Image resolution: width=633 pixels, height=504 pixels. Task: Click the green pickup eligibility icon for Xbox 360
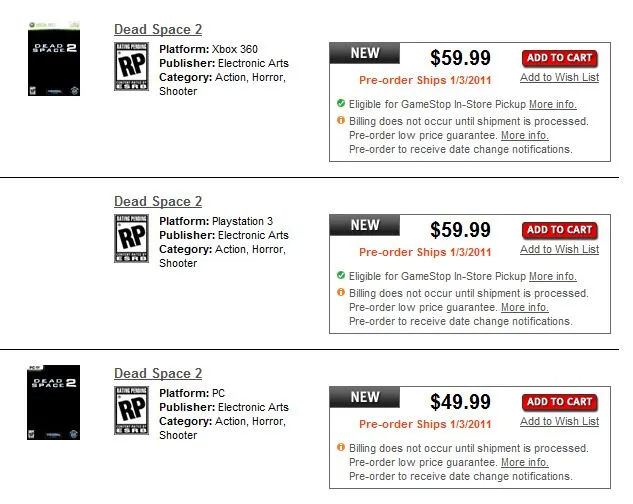(341, 103)
